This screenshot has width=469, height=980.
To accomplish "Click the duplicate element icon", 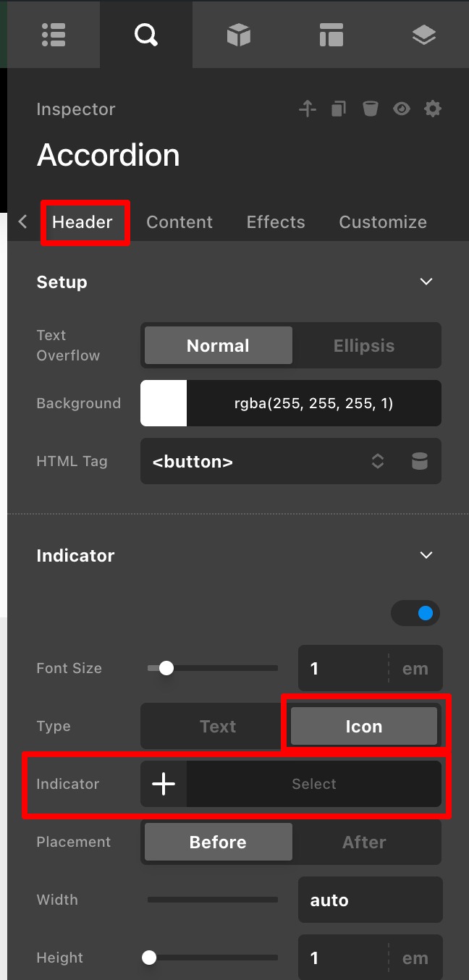I will 339,109.
